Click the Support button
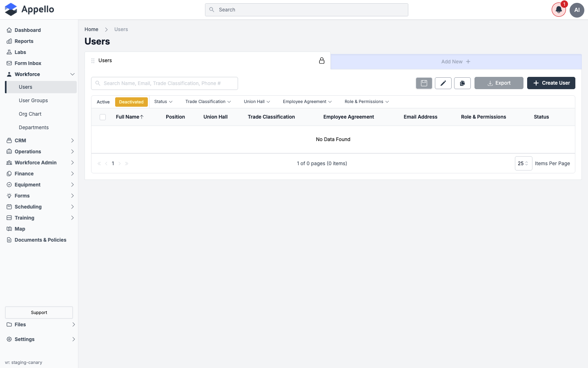This screenshot has width=588, height=368. tap(39, 312)
